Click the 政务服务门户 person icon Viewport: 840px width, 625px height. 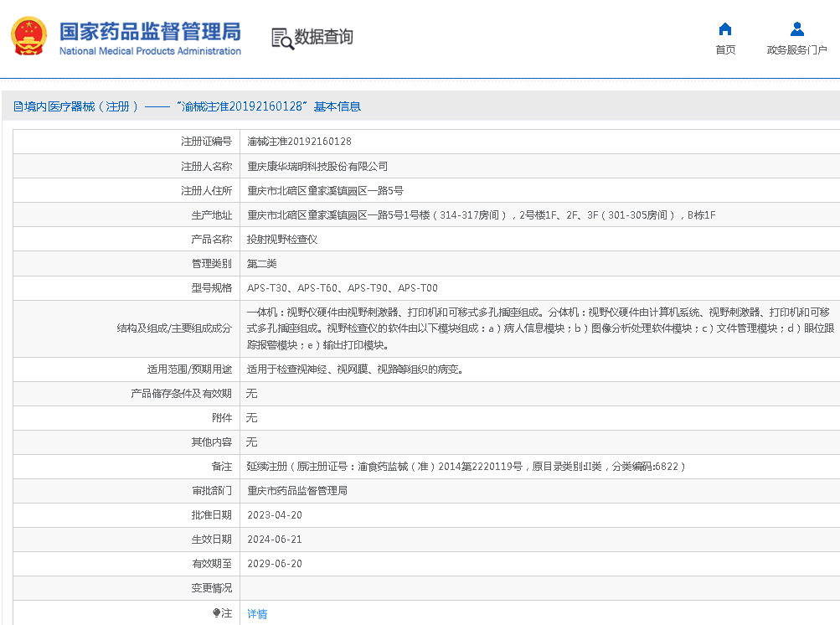pos(796,29)
